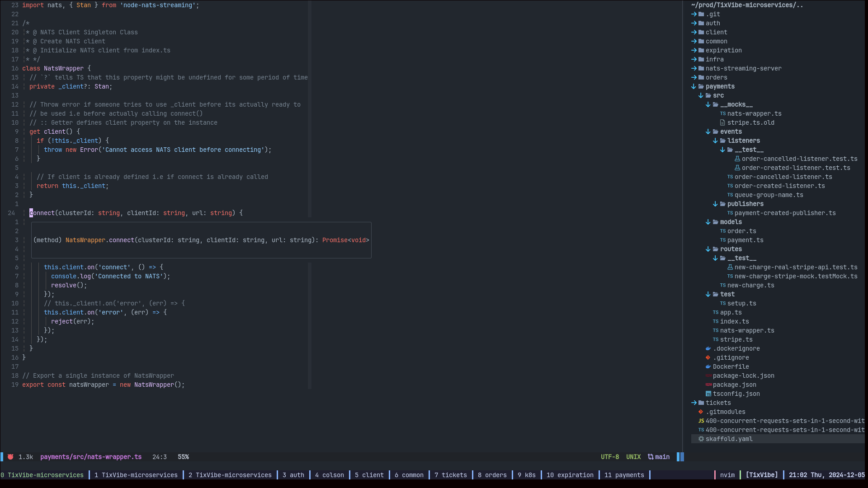868x488 pixels.
Task: Click the Docker icon beside Dockerfile
Action: [x=708, y=366]
